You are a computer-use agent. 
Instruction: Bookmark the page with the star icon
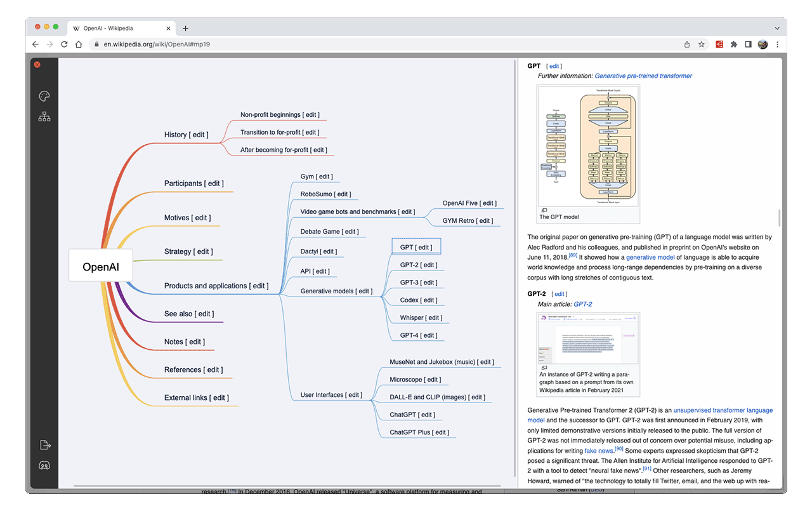click(702, 44)
